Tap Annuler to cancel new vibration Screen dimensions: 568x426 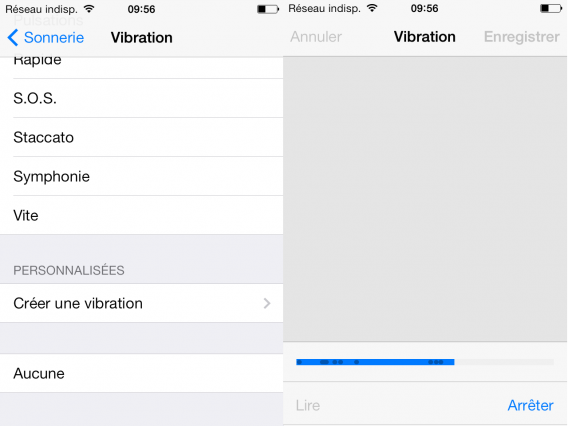point(316,37)
